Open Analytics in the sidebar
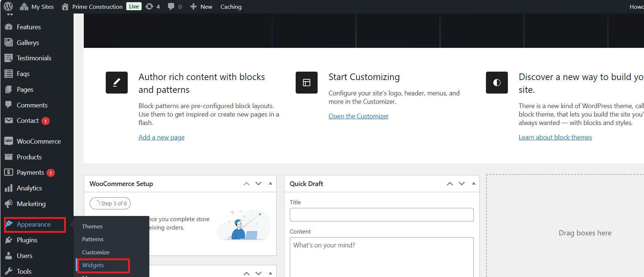This screenshot has height=277, width=644. (x=29, y=188)
